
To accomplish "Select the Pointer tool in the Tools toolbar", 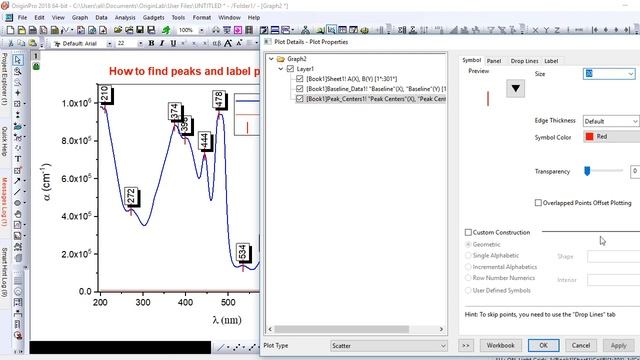I will (18, 60).
